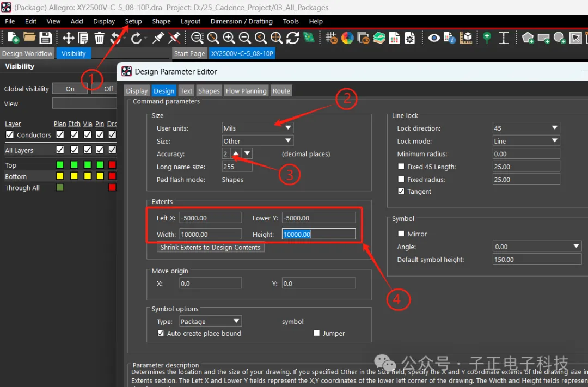
Task: Open the Setup menu
Action: pyautogui.click(x=133, y=21)
